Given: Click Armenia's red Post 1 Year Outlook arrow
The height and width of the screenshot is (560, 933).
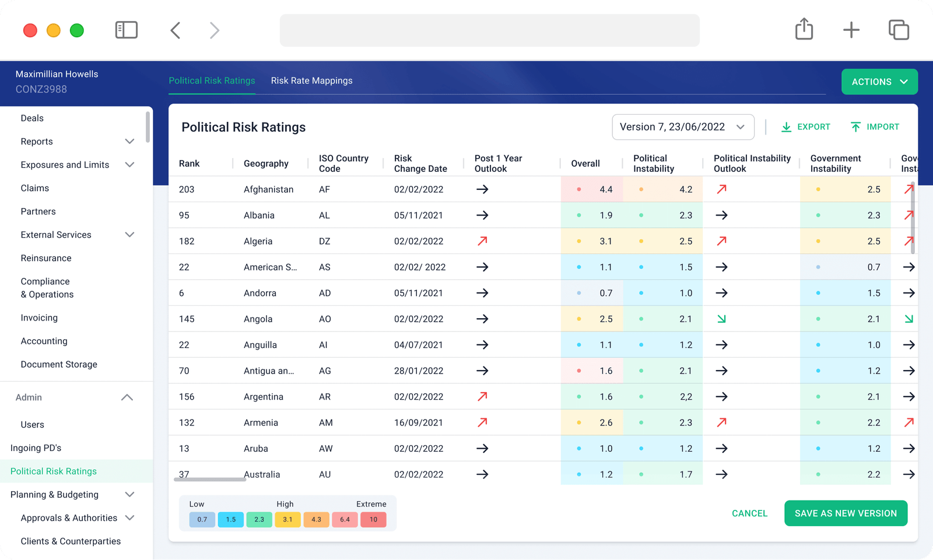Looking at the screenshot, I should click(x=482, y=422).
